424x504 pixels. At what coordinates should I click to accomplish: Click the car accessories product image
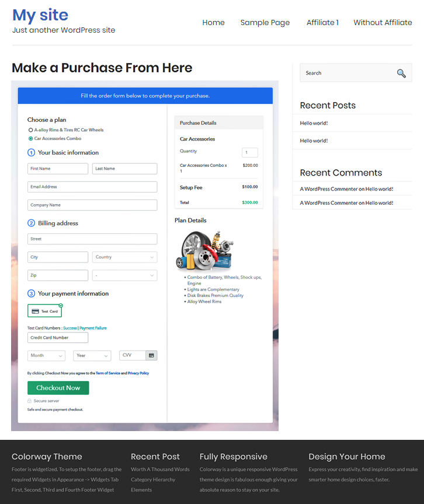[204, 251]
